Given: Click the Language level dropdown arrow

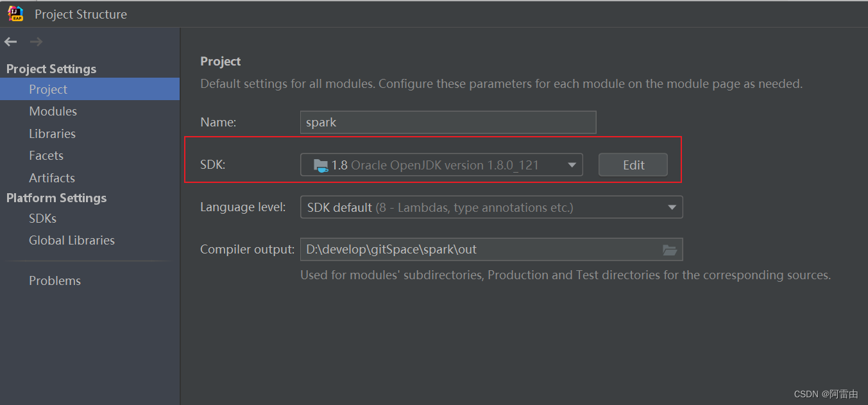Looking at the screenshot, I should 672,207.
